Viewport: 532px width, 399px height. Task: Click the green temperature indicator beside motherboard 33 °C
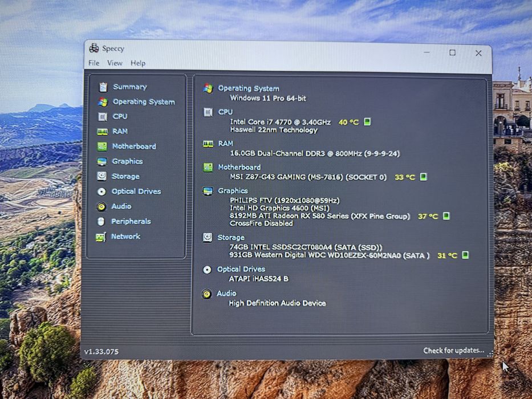coord(423,177)
